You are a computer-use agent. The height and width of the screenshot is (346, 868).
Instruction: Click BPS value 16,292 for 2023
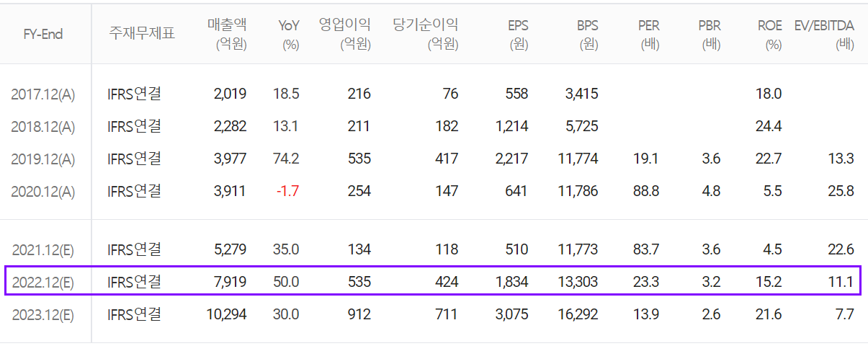(578, 314)
